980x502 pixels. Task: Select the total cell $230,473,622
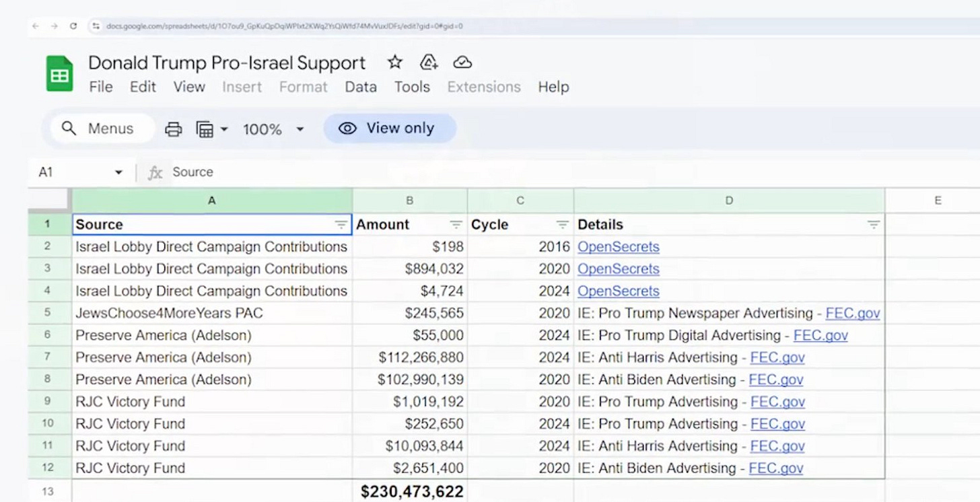[410, 491]
